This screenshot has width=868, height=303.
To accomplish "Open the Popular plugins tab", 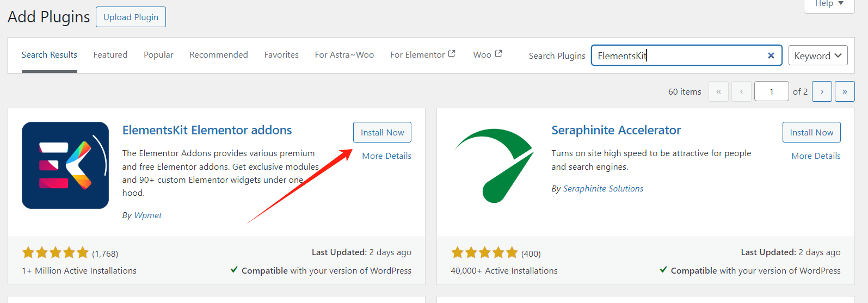I will 158,54.
